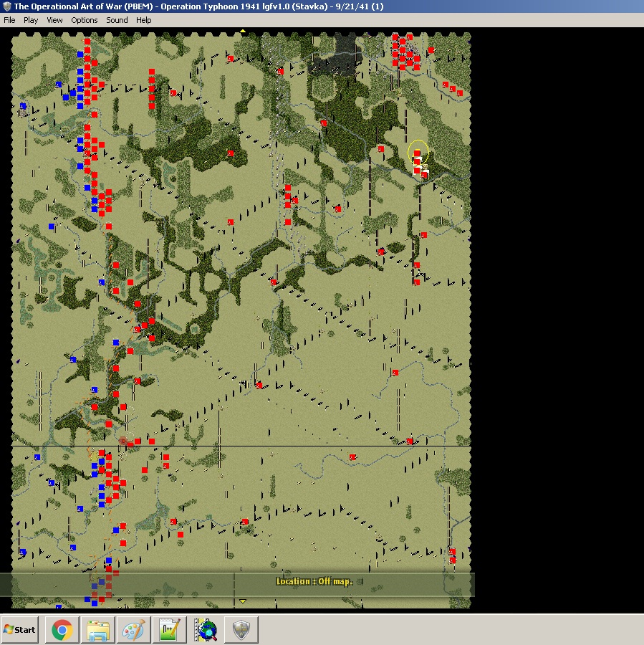This screenshot has height=645, width=644.
Task: Open the File Explorer folder icon
Action: (98, 630)
